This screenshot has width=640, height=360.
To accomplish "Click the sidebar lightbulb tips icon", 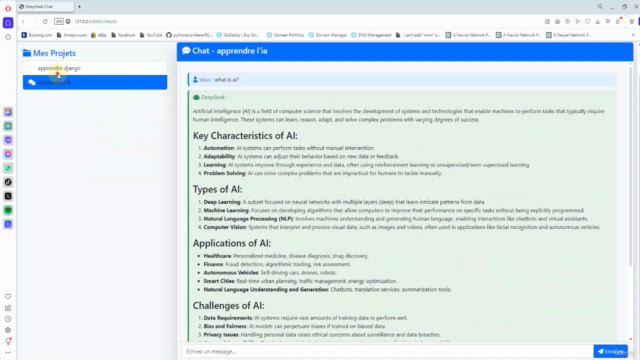I will click(8, 341).
